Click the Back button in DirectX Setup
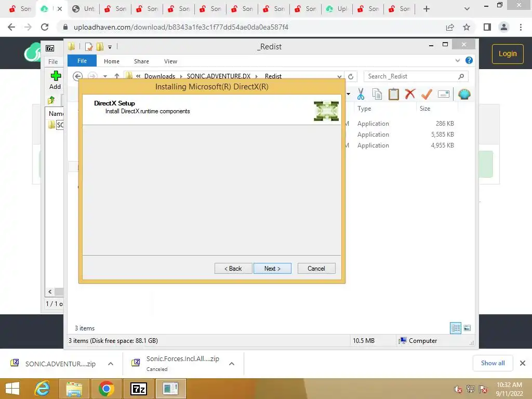This screenshot has height=399, width=532. (233, 269)
